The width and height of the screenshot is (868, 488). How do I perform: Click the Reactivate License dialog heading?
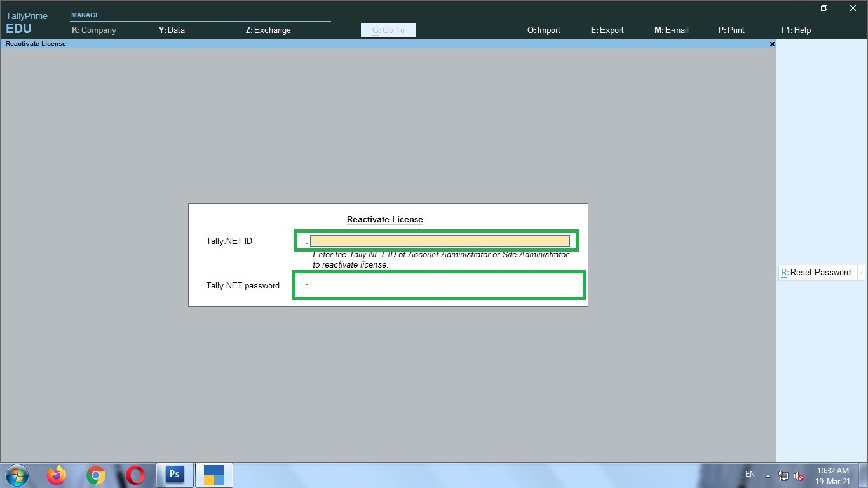tap(385, 219)
